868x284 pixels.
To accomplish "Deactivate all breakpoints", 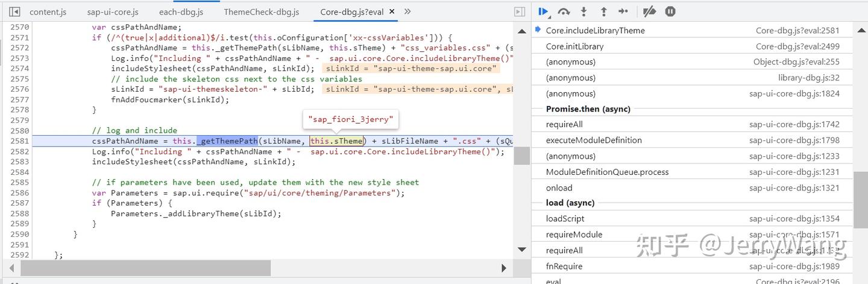I will point(649,11).
